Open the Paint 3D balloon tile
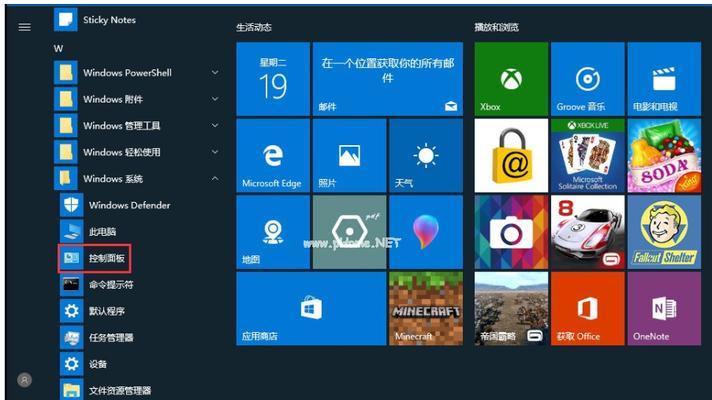This screenshot has height=400, width=712. pos(426,232)
